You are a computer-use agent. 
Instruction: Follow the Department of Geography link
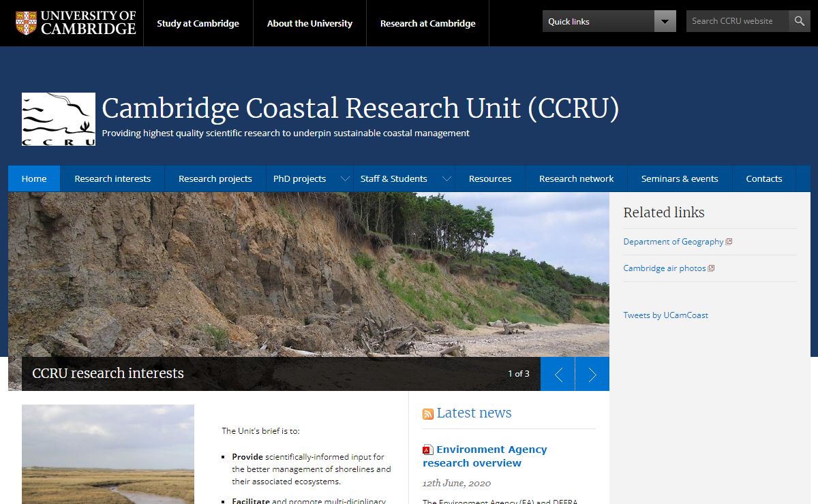(673, 242)
